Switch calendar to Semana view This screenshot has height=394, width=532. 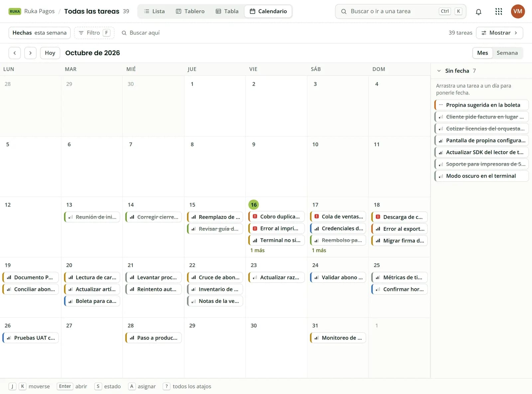point(507,53)
